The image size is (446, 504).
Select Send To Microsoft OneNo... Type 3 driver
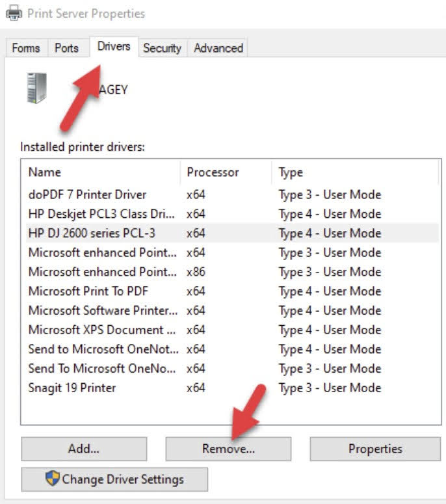[233, 368]
